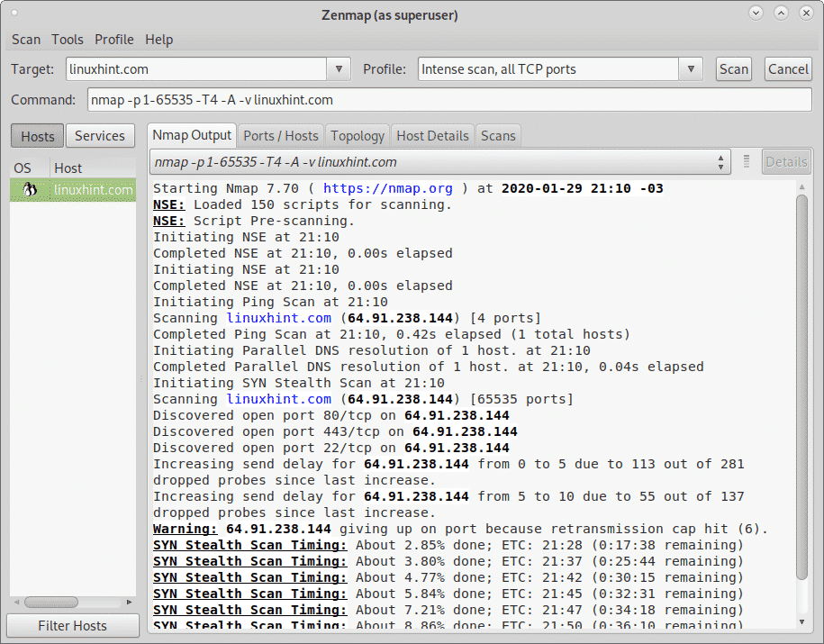Image resolution: width=824 pixels, height=644 pixels.
Task: Switch to the Host Details tab
Action: [432, 136]
